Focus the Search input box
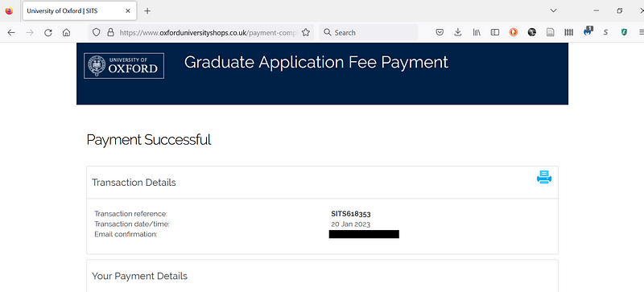The width and height of the screenshot is (644, 292). coord(369,32)
